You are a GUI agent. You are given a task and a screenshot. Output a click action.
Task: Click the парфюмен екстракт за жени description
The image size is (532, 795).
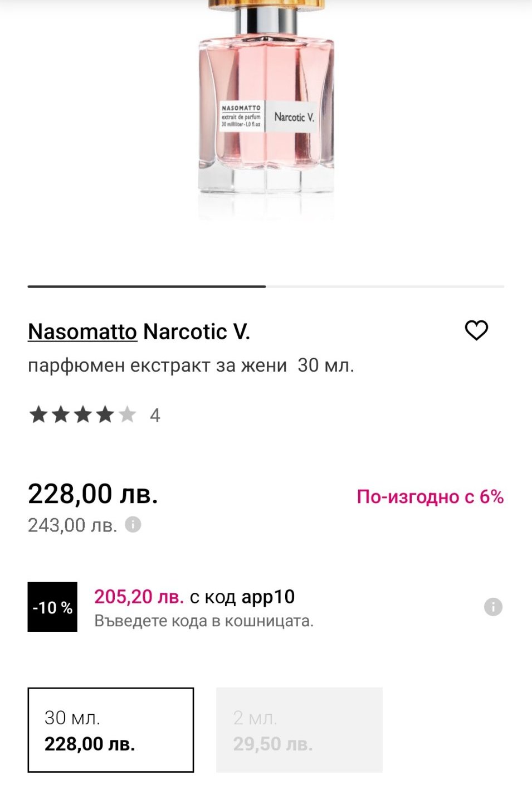157,365
